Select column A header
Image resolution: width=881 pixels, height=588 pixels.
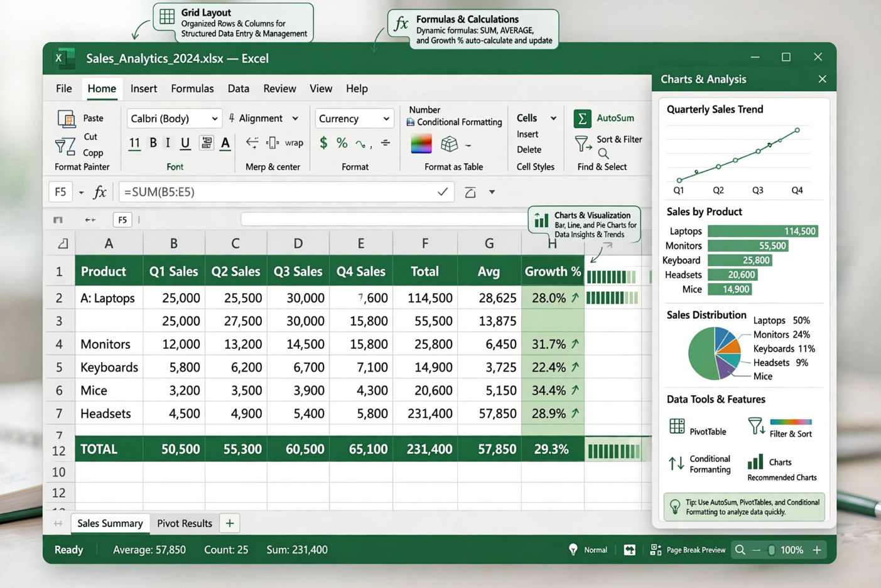click(109, 243)
